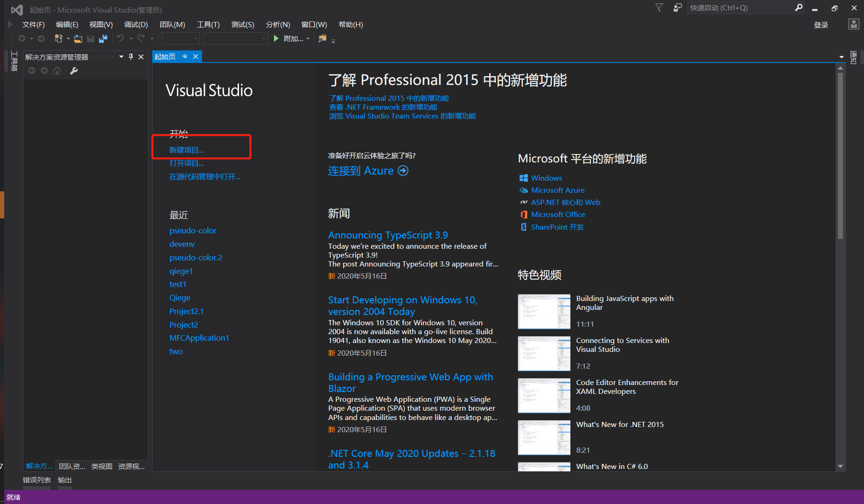Click the Navigate Forward toolbar icon

click(x=41, y=39)
